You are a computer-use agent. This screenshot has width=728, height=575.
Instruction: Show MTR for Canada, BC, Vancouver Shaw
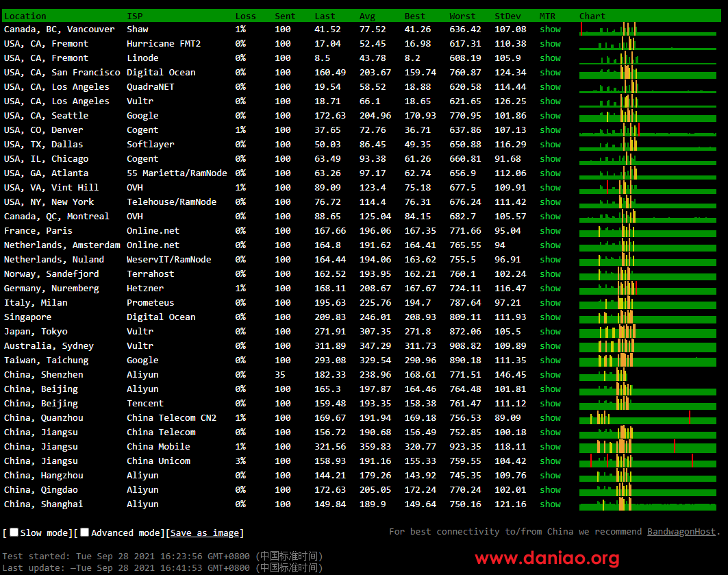[550, 29]
